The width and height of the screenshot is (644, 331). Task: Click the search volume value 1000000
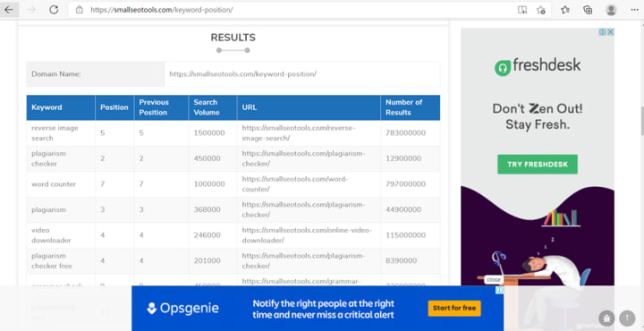pos(209,184)
